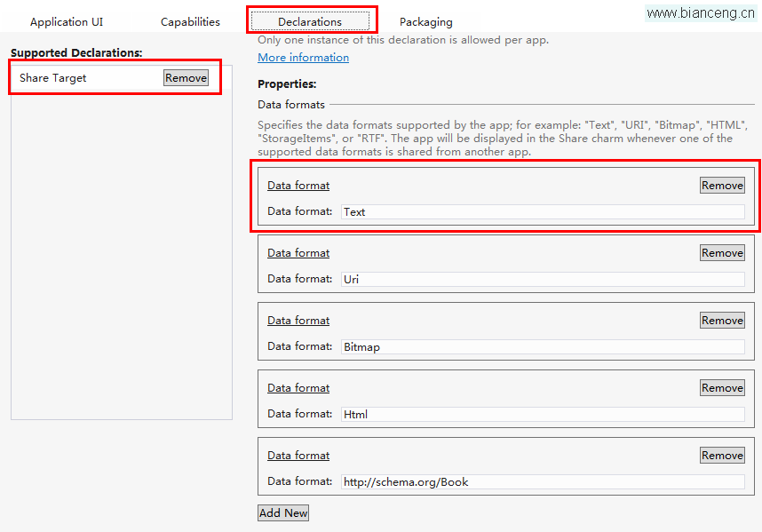
Task: Remove the Text data format
Action: click(722, 185)
